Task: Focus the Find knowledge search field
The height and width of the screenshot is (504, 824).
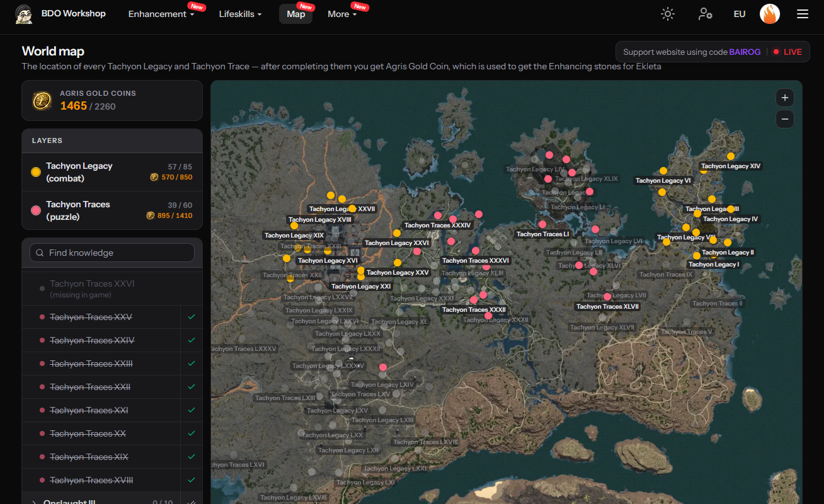Action: tap(112, 253)
